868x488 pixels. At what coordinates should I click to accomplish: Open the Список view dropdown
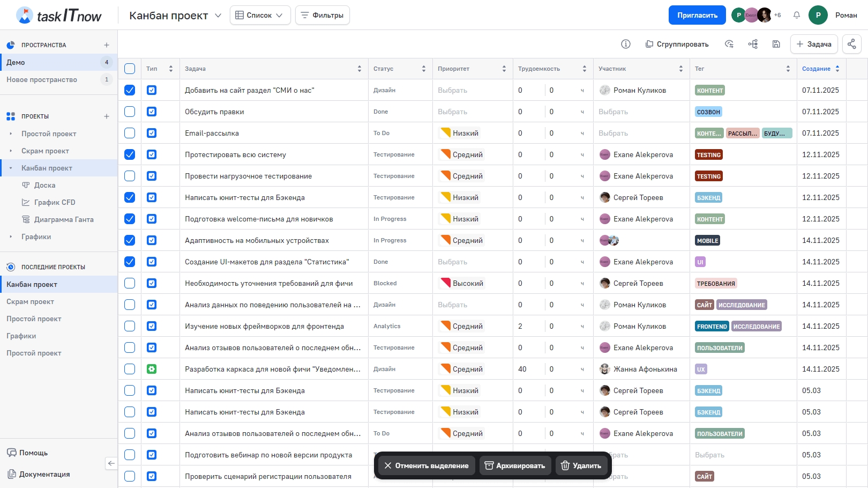pos(260,15)
